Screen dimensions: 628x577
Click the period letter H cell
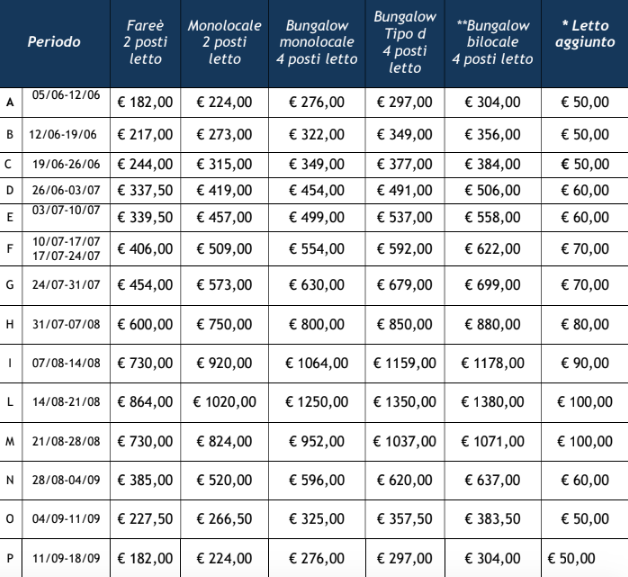point(10,324)
